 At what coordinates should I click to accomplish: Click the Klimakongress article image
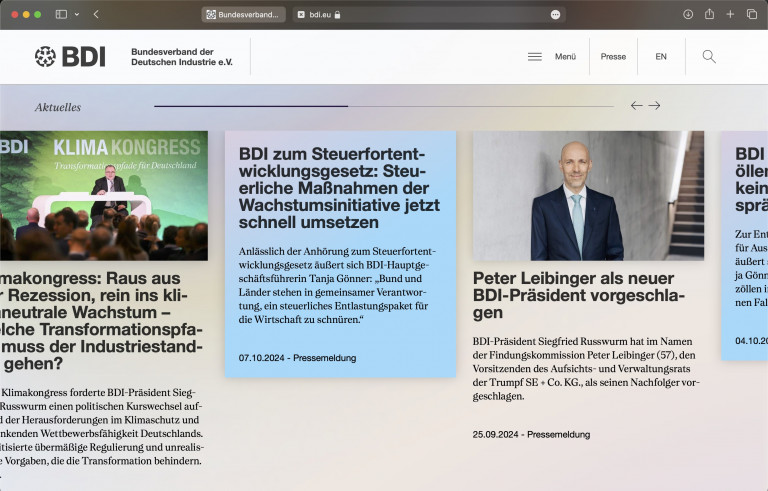pos(104,196)
